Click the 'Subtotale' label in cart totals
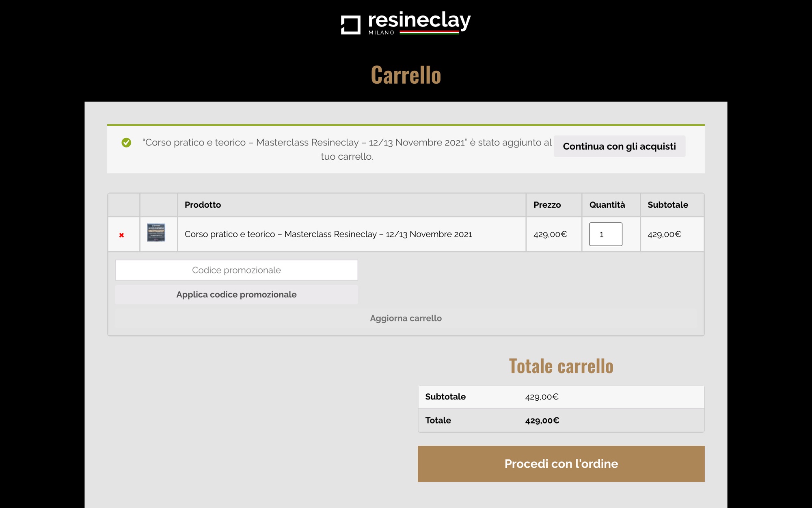Viewport: 812px width, 508px height. [445, 397]
